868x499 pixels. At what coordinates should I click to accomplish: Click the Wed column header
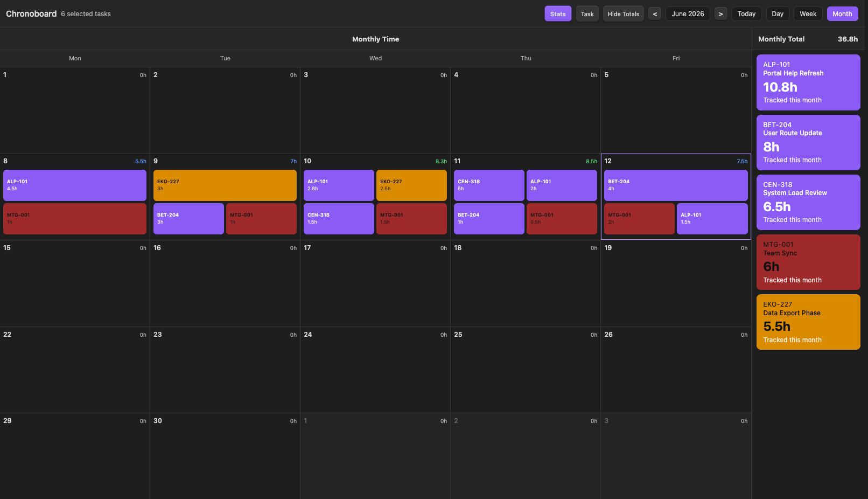[x=375, y=58]
